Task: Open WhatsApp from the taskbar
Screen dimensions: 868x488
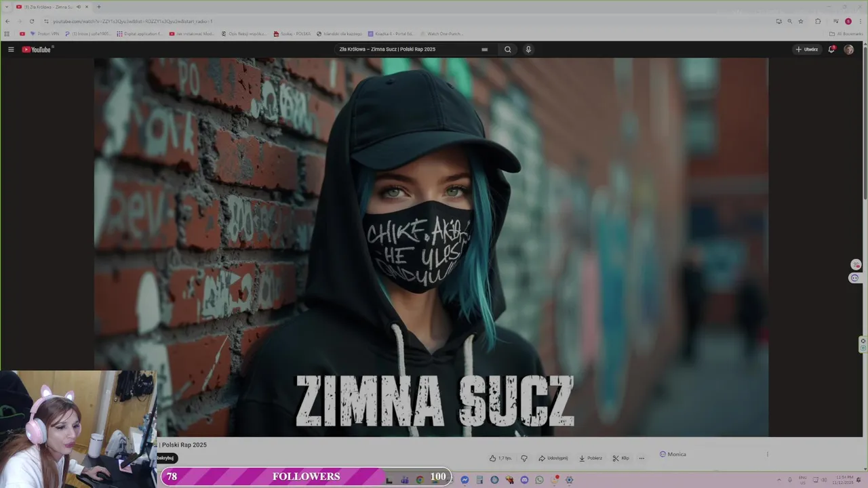Action: (x=539, y=480)
